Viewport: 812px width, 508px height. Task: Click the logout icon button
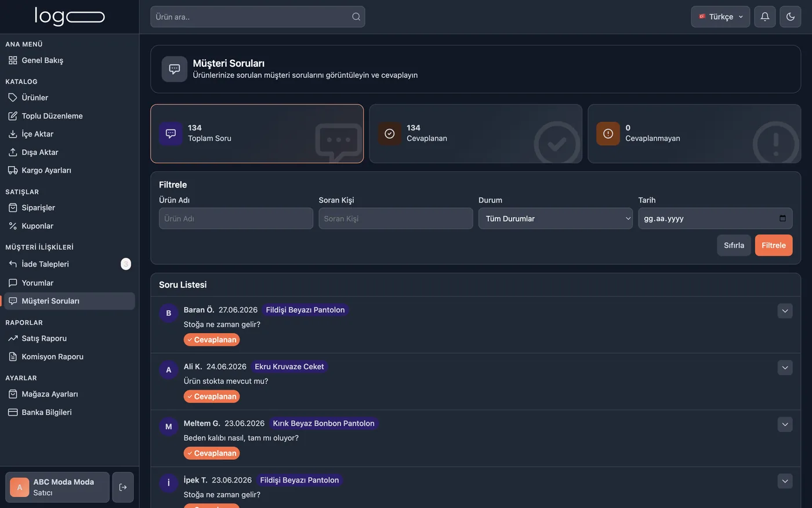click(123, 487)
